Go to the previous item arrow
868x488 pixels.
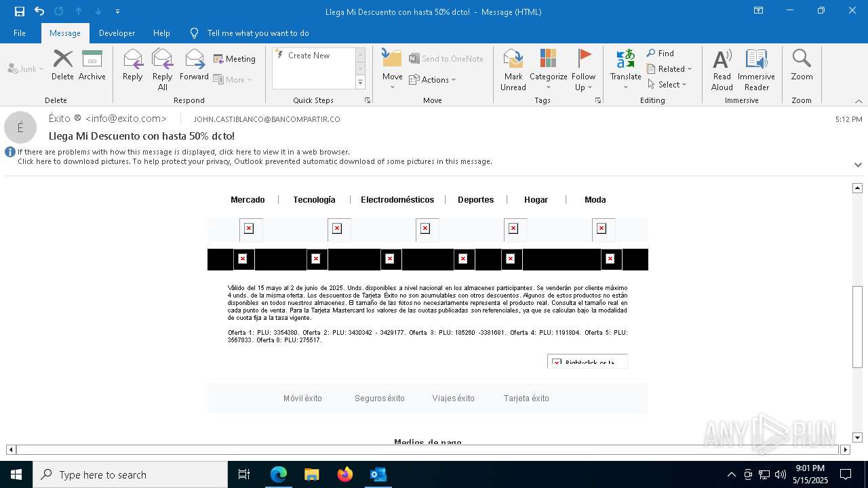click(x=79, y=12)
